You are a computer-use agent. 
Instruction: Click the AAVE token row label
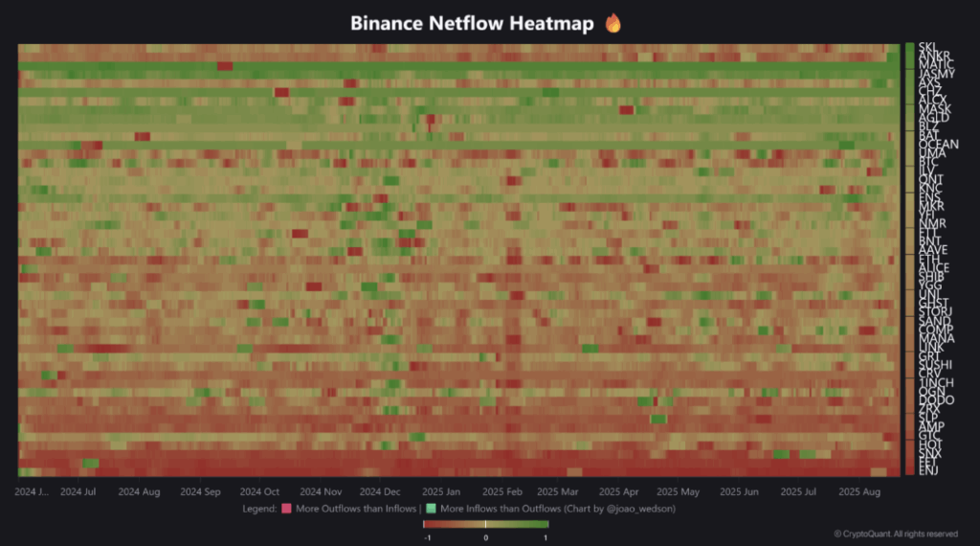932,250
